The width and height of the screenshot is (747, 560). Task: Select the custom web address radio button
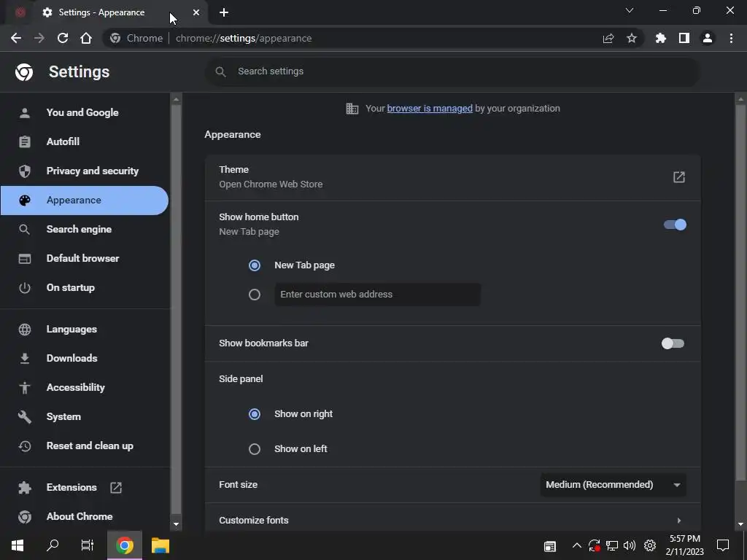255,295
